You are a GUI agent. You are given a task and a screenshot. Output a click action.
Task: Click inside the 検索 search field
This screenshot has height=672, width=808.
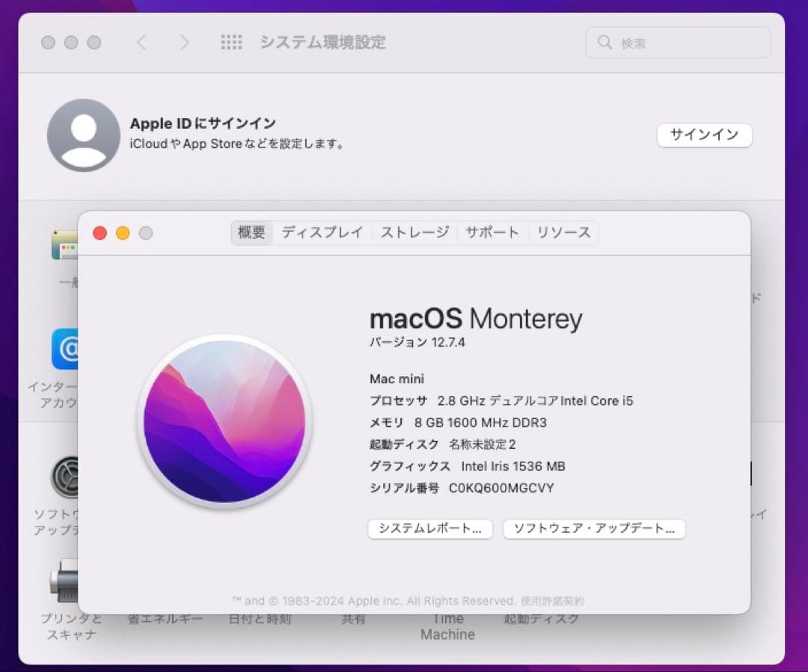[678, 43]
